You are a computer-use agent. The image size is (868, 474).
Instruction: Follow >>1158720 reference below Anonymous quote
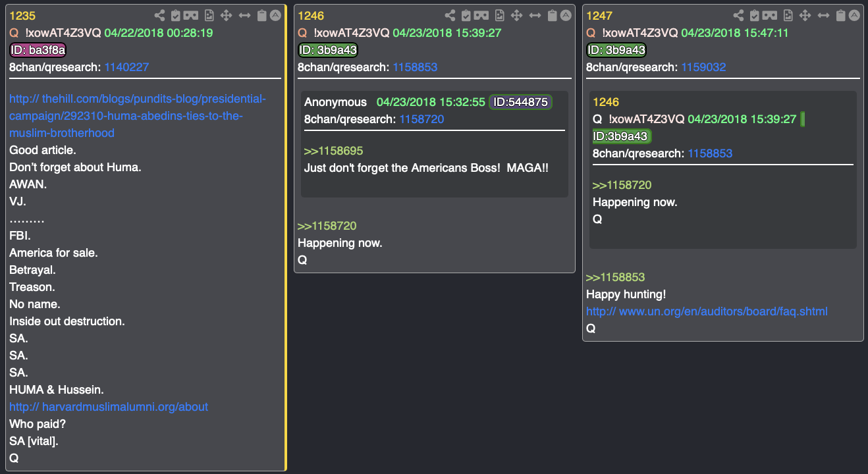(x=327, y=226)
